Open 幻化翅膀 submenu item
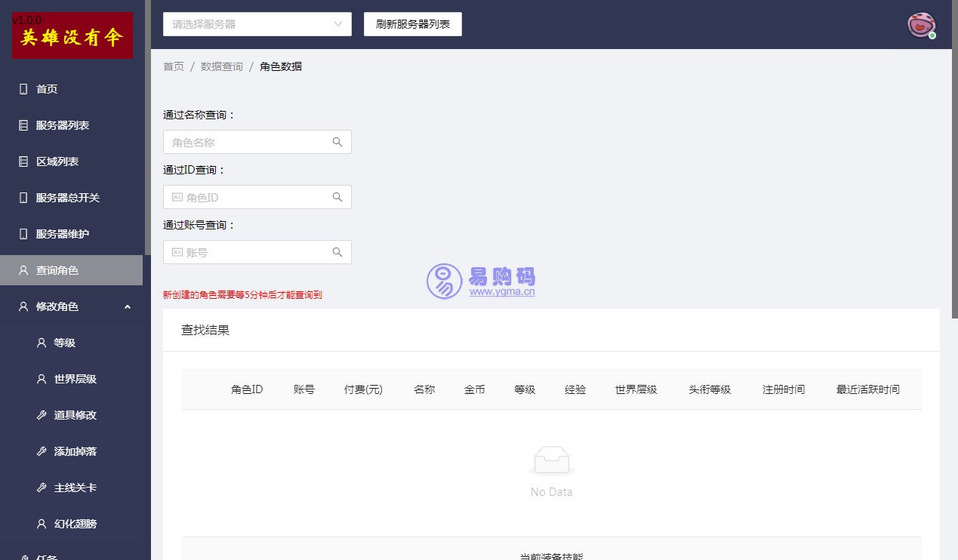Image resolution: width=958 pixels, height=560 pixels. tap(75, 524)
